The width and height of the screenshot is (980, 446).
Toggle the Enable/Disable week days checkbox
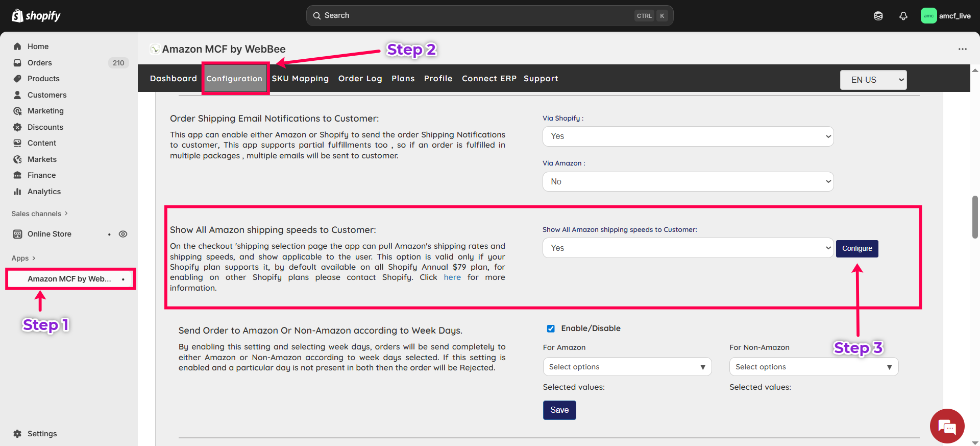coord(551,328)
